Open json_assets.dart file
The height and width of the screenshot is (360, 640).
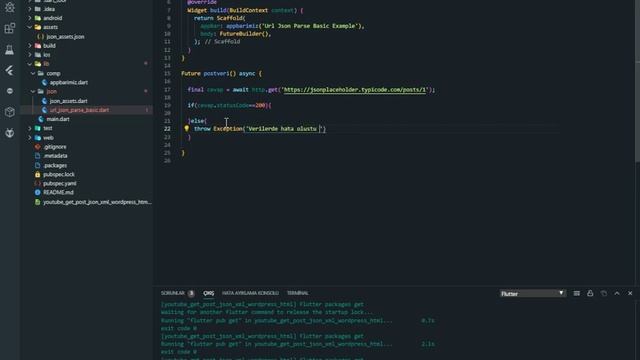coord(68,101)
